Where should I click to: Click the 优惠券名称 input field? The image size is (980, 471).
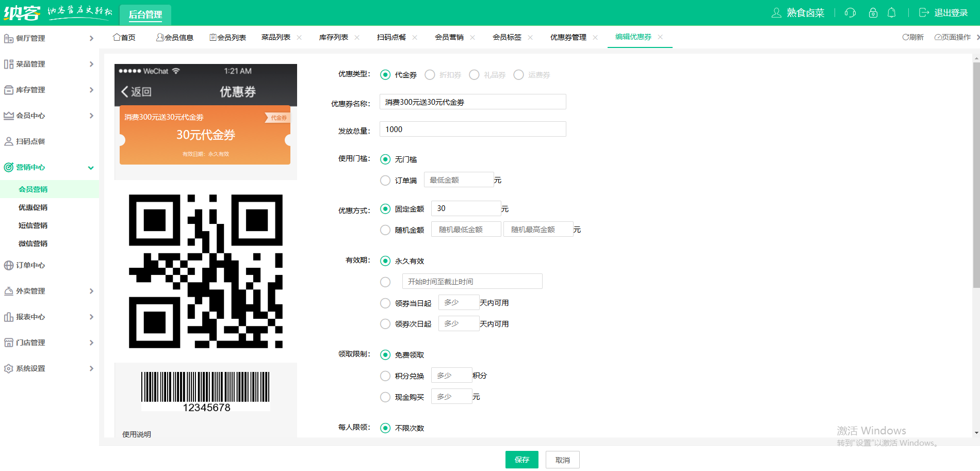pyautogui.click(x=473, y=102)
